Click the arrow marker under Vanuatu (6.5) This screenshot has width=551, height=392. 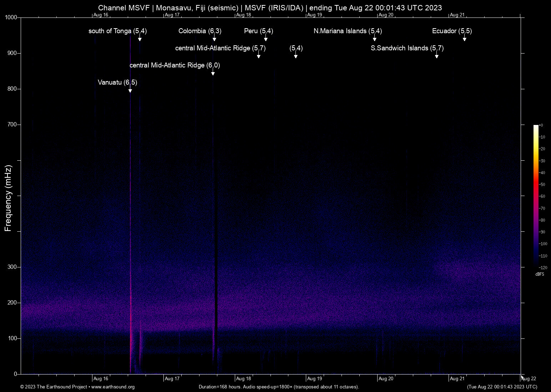click(x=130, y=91)
